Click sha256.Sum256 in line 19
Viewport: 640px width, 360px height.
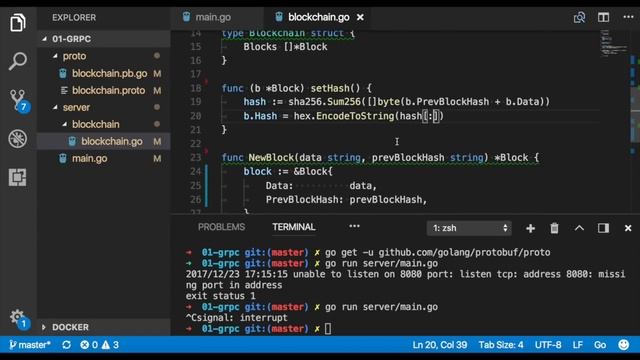(324, 102)
